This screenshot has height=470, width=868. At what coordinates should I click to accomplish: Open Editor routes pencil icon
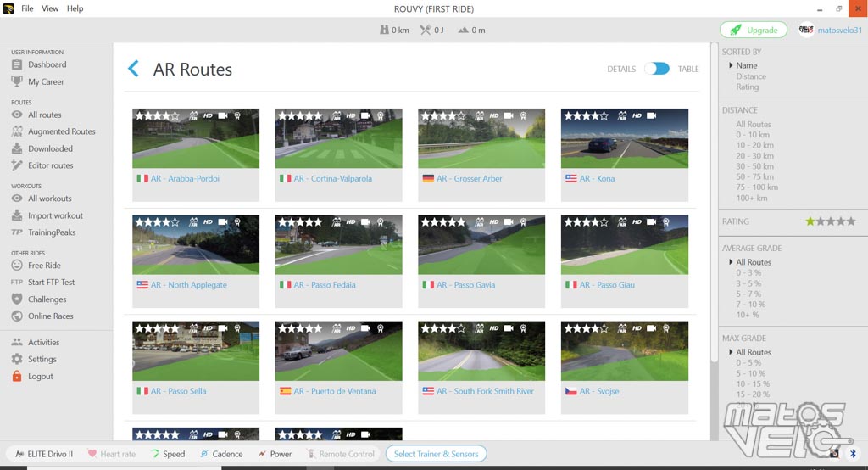point(17,165)
